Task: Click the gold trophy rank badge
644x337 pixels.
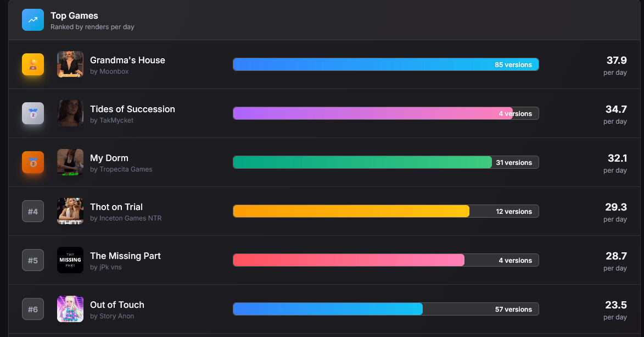Action: [33, 64]
